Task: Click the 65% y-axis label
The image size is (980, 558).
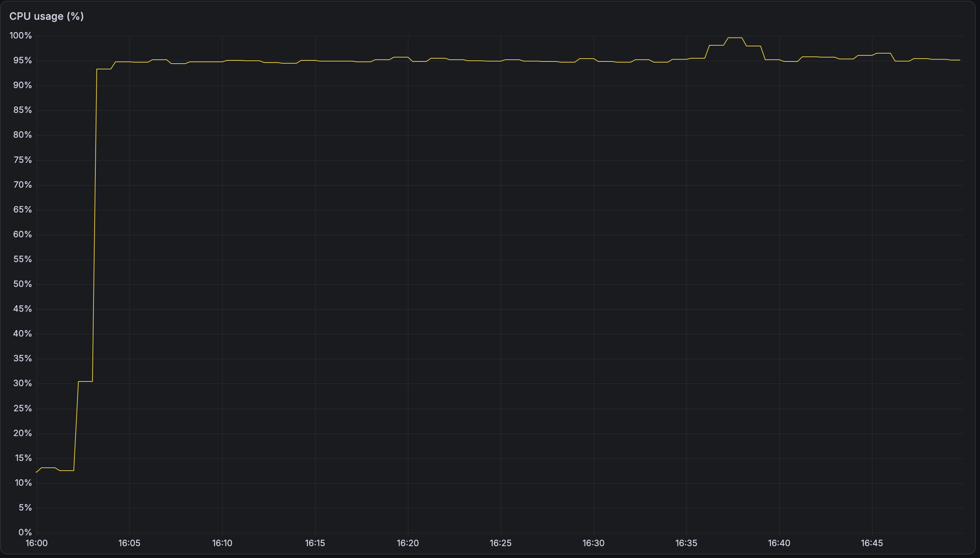Action: [23, 209]
